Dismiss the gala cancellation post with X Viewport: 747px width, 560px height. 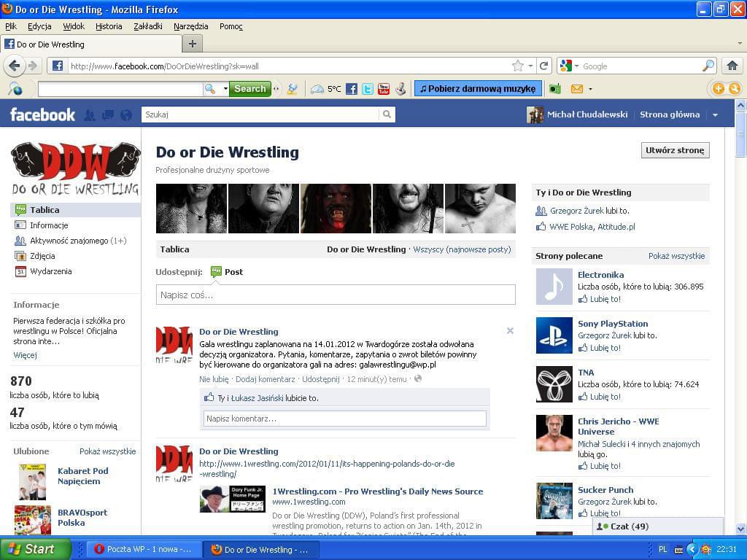point(510,330)
